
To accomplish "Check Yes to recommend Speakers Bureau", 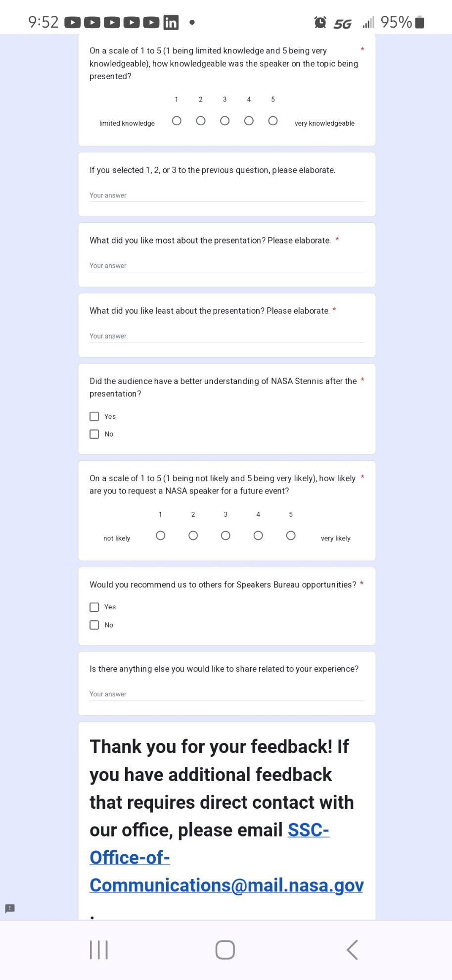I will click(x=94, y=607).
